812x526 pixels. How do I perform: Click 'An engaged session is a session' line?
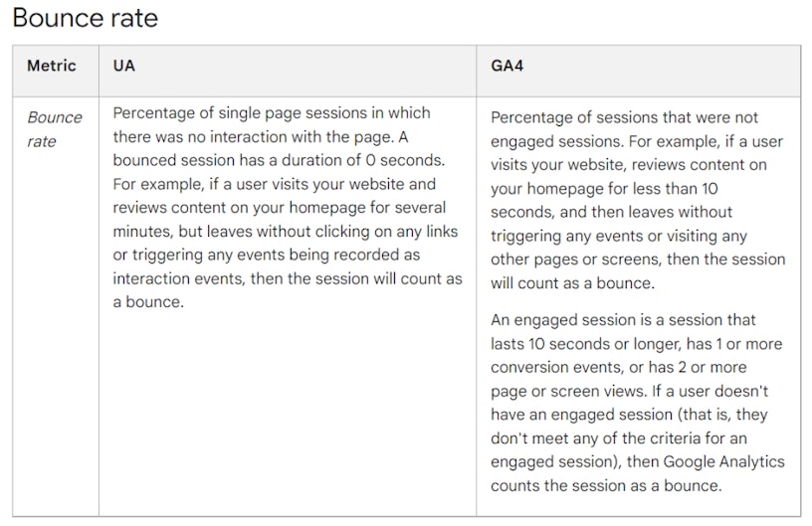point(623,320)
